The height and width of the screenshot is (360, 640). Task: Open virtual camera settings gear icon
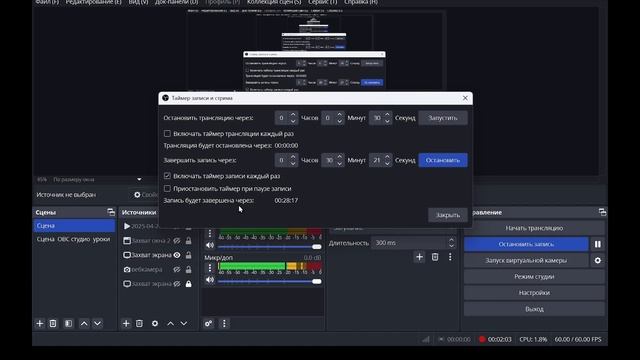pyautogui.click(x=598, y=260)
